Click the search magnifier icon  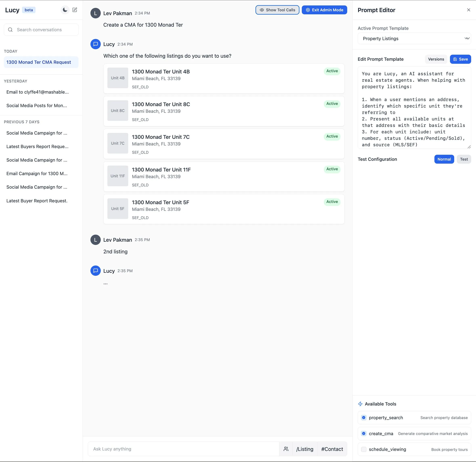10,30
